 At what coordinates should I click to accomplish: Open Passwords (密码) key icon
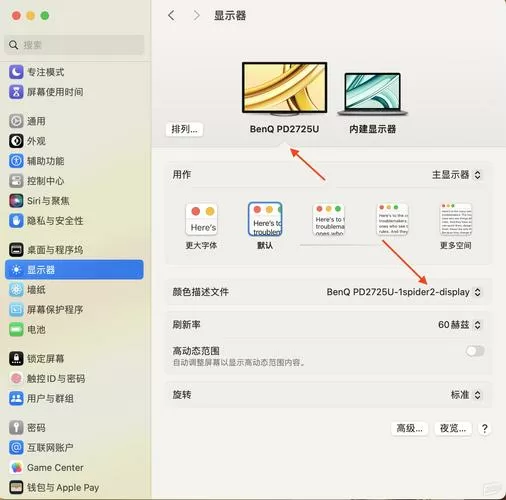click(16, 428)
